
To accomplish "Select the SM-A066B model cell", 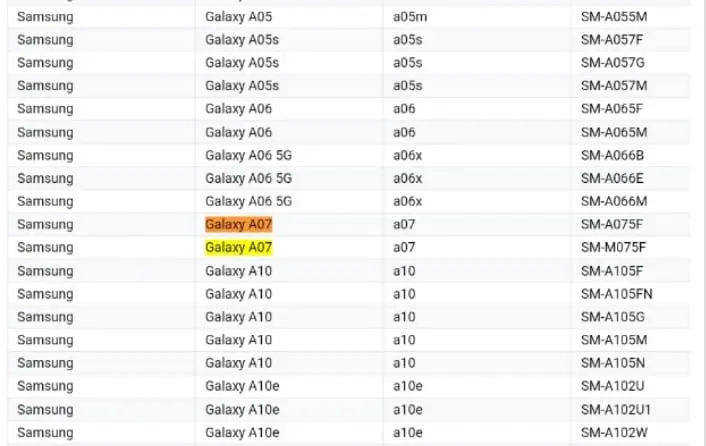I will coord(613,155).
